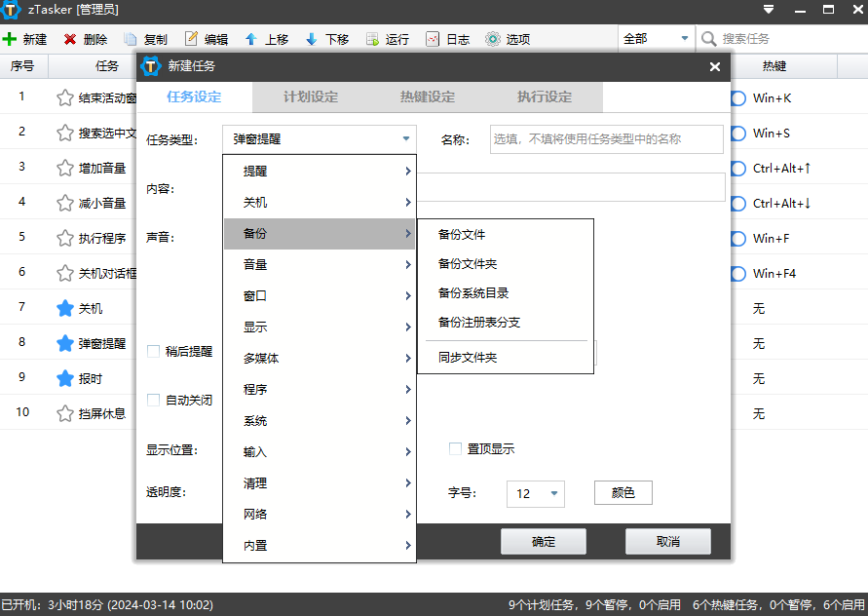Switch to the 执行设定 tab

pyautogui.click(x=545, y=96)
